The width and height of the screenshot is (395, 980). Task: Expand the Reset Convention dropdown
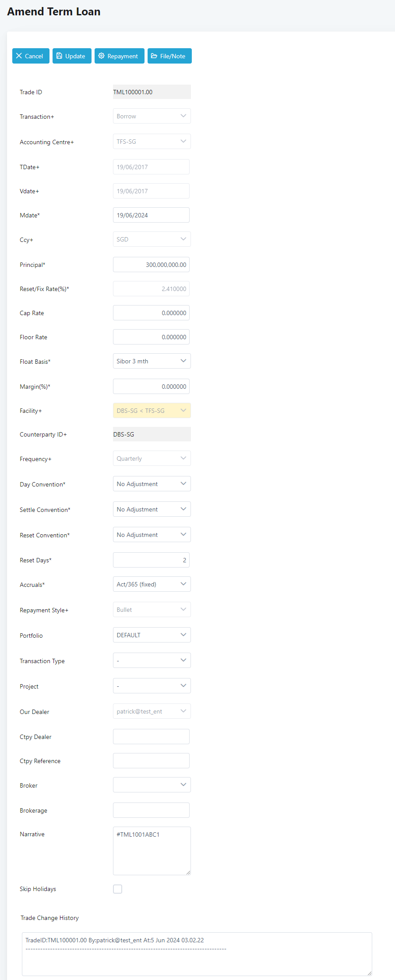click(152, 535)
